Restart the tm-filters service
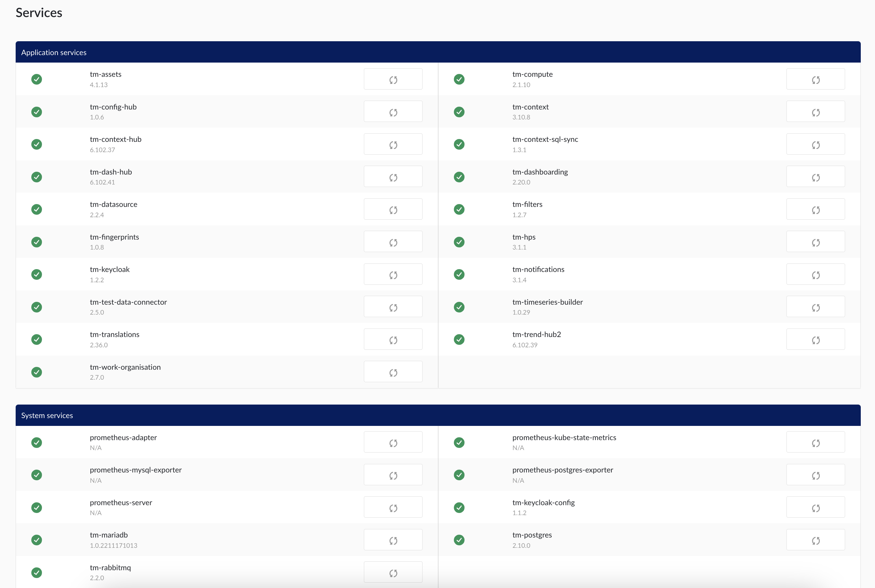Screen dimensions: 875x588 [x=816, y=209]
